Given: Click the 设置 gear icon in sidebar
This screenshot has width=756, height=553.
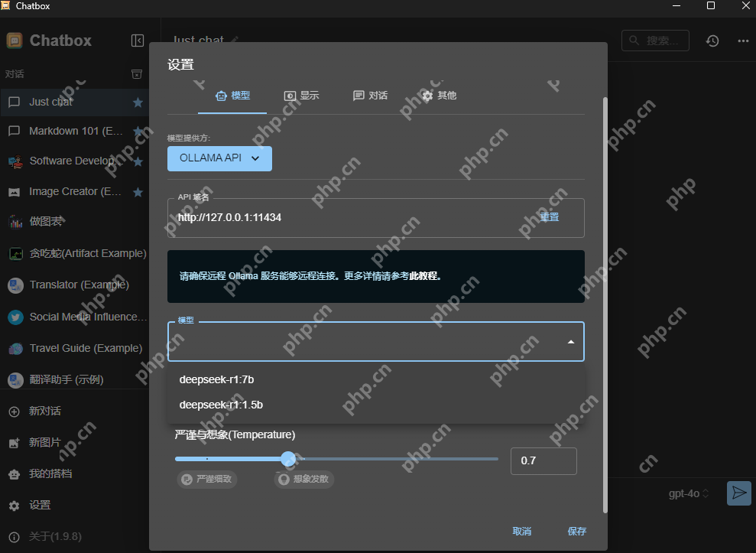Looking at the screenshot, I should tap(15, 506).
